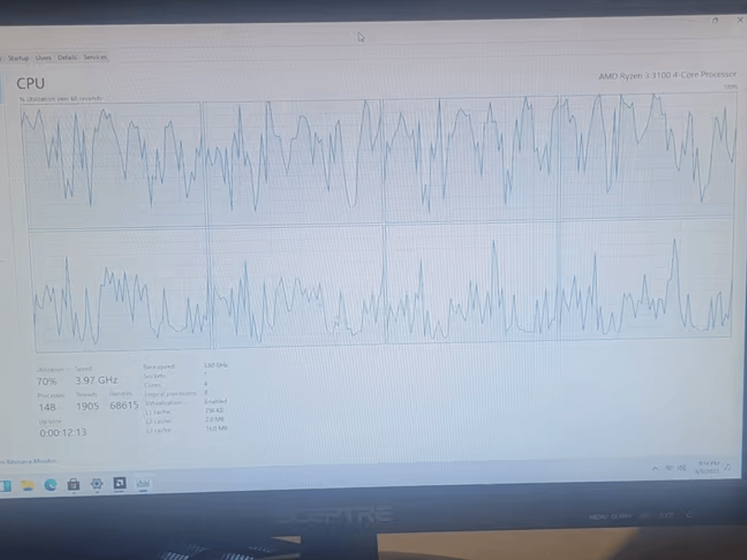The height and width of the screenshot is (560, 747).
Task: Select the Task Manager taskbar icon
Action: (143, 483)
